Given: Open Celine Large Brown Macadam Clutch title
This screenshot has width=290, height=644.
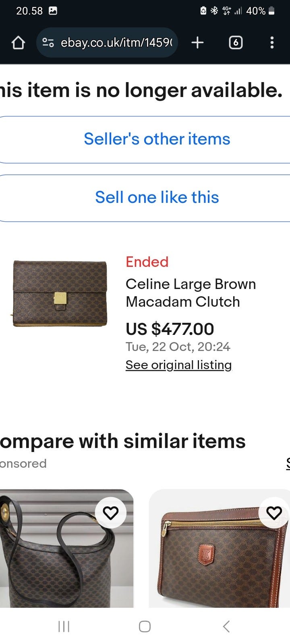Looking at the screenshot, I should 191,293.
